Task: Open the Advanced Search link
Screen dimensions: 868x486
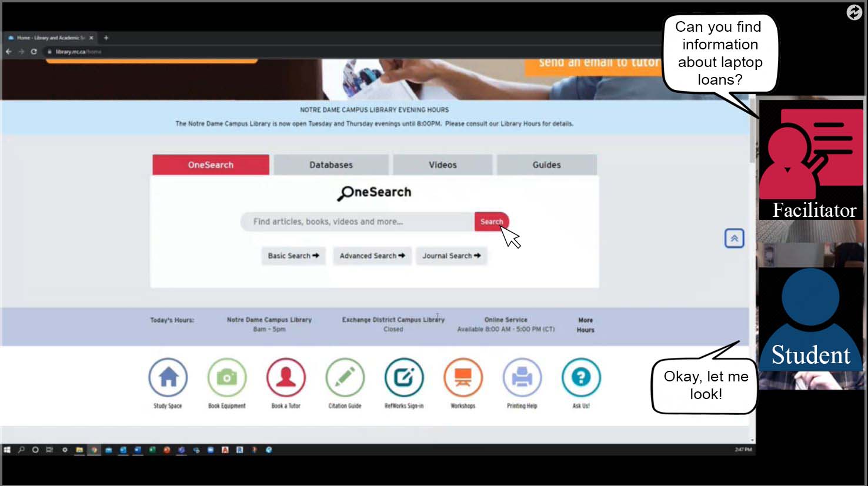Action: point(372,256)
